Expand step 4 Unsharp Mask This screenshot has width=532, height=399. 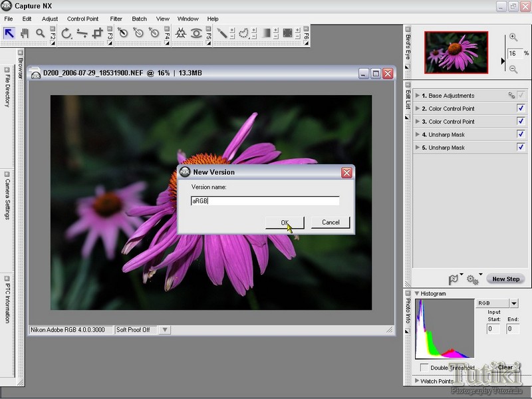tap(418, 134)
